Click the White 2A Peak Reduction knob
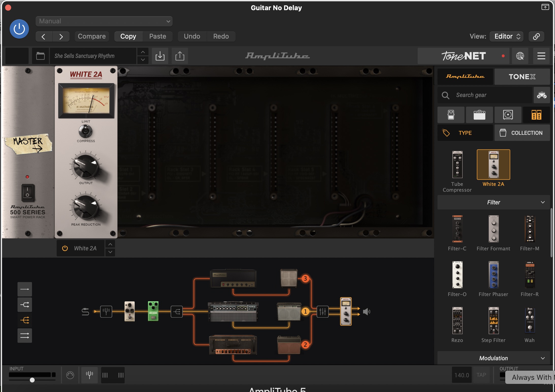The image size is (555, 392). pyautogui.click(x=86, y=208)
